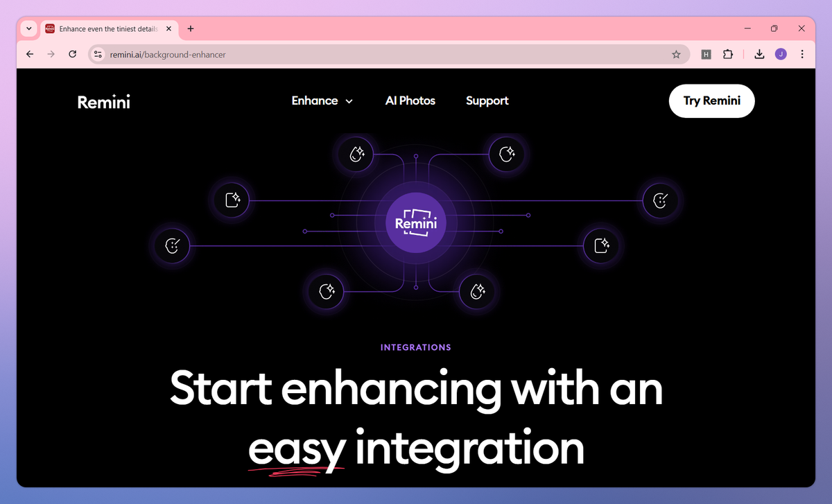Bookmark this page with the star
Viewport: 832px width, 504px height.
click(x=676, y=54)
